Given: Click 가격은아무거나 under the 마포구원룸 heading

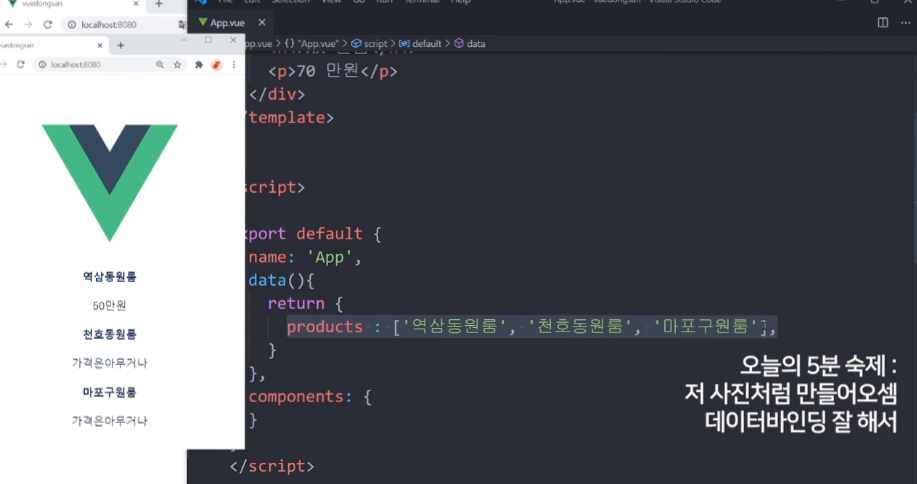Looking at the screenshot, I should point(109,421).
